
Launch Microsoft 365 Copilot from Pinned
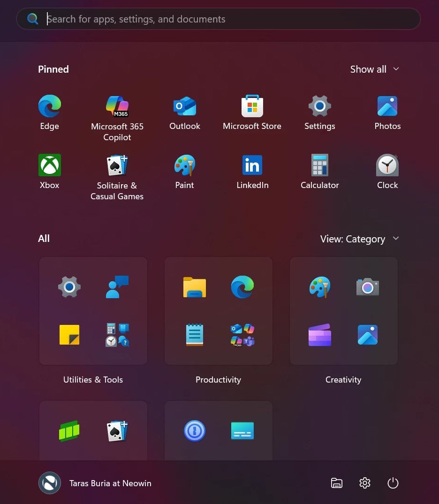pos(117,118)
